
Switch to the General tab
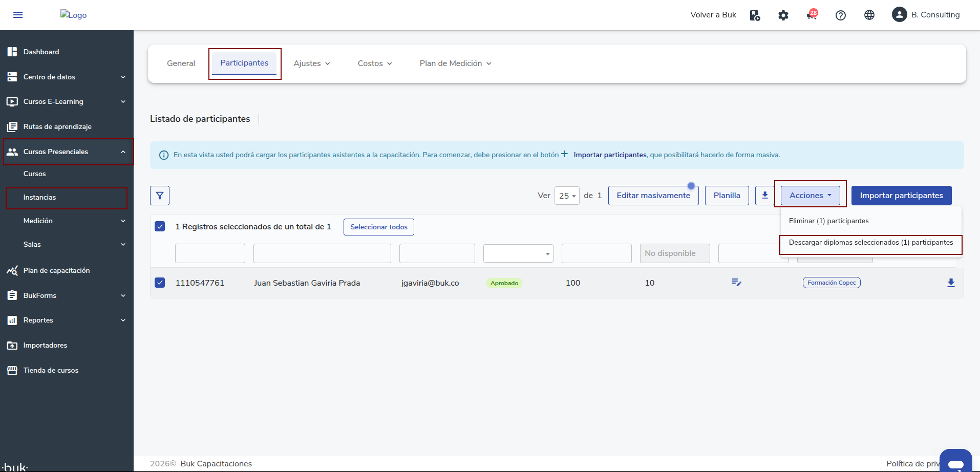[x=181, y=63]
